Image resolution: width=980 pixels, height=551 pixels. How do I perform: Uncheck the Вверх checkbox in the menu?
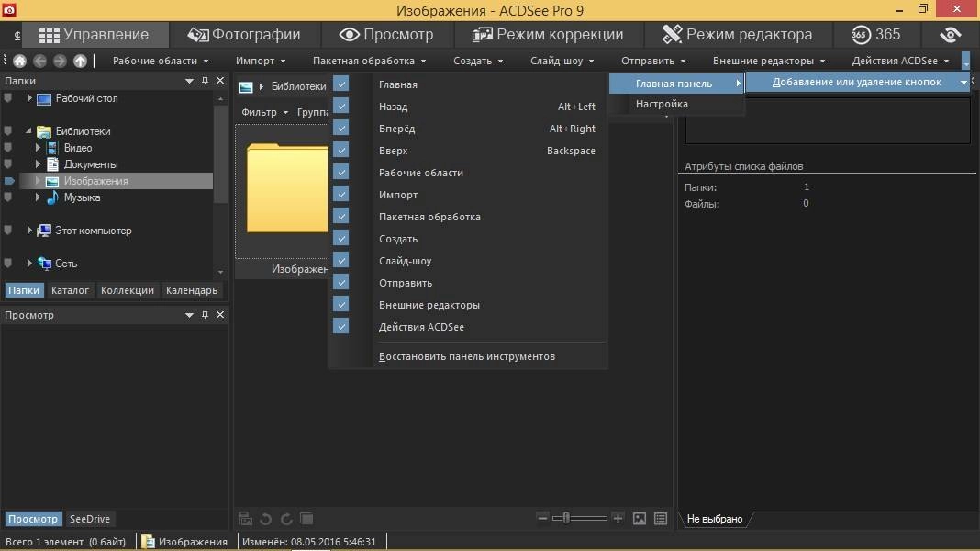point(340,150)
